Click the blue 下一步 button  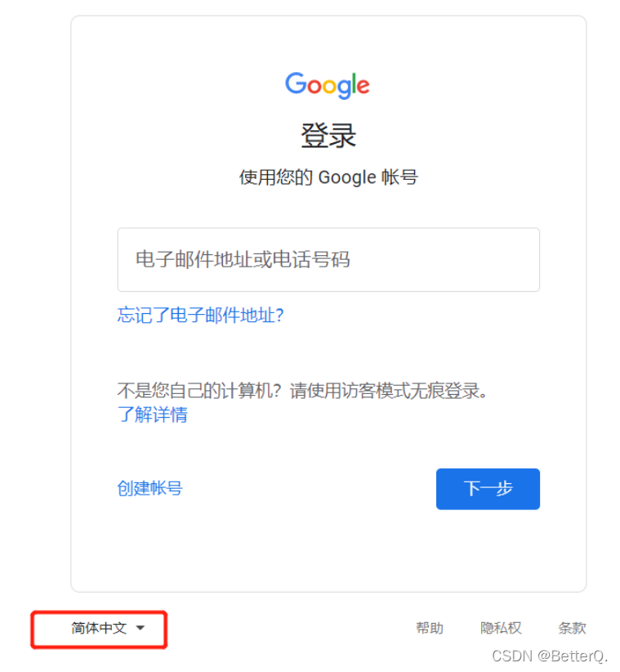[488, 489]
